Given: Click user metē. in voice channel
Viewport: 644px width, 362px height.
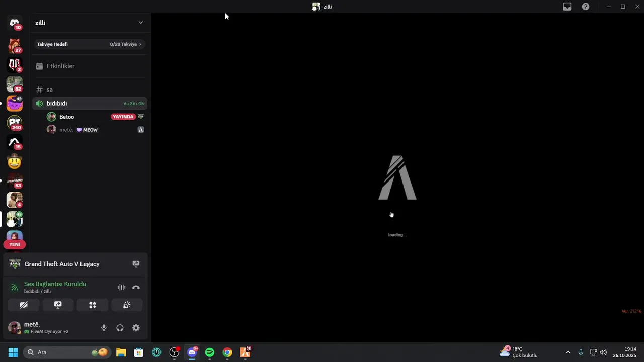Looking at the screenshot, I should 66,130.
